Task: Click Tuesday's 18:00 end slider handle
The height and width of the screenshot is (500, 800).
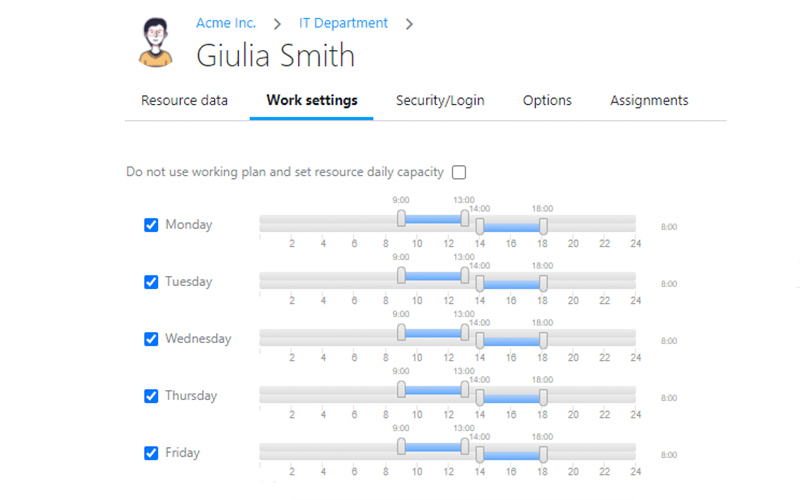Action: pyautogui.click(x=543, y=284)
